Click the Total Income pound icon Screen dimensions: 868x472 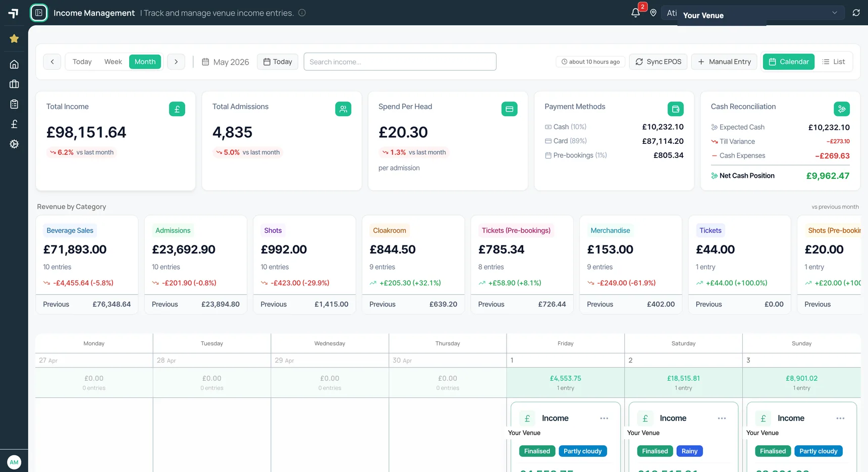(177, 109)
